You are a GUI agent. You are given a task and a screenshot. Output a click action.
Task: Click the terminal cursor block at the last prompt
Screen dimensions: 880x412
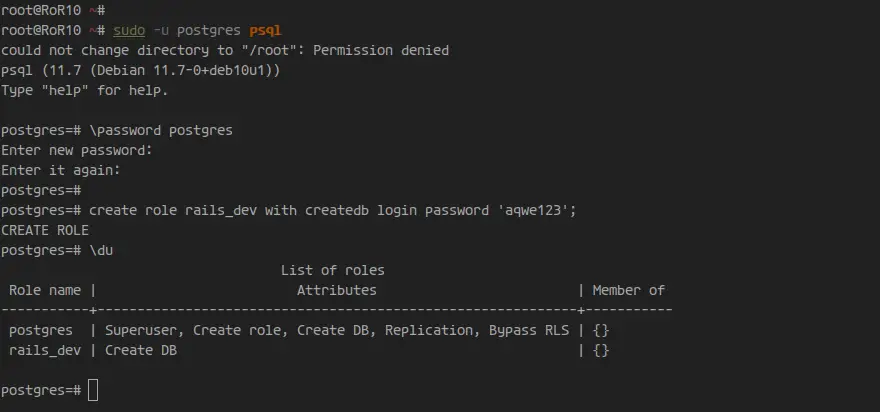(93, 390)
